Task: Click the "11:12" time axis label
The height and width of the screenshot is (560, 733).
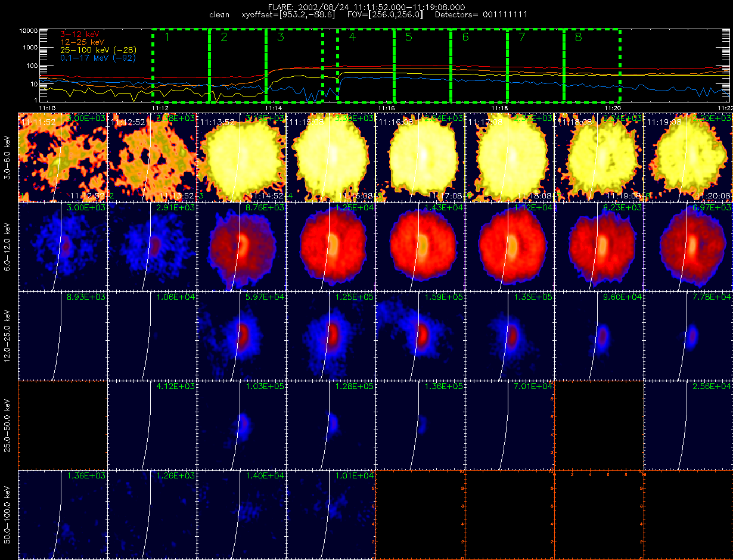Action: click(160, 107)
